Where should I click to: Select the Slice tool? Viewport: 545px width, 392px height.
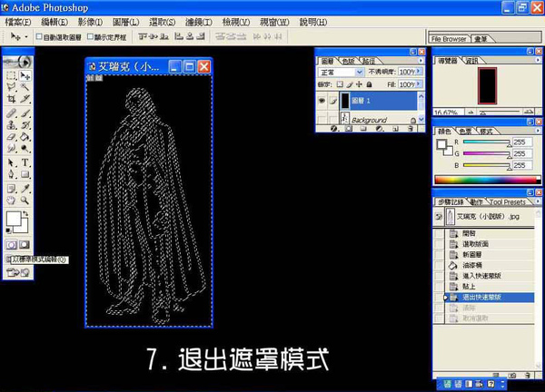25,99
